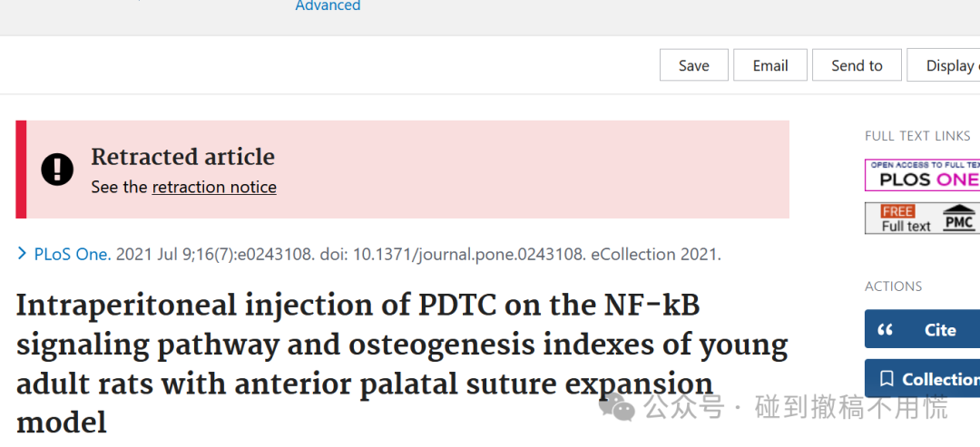The width and height of the screenshot is (980, 447).
Task: Click the article title heading
Action: (x=402, y=364)
